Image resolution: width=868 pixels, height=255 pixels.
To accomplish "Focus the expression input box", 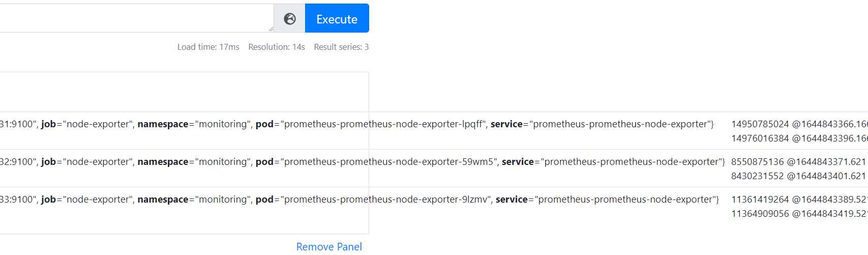I will point(136,18).
